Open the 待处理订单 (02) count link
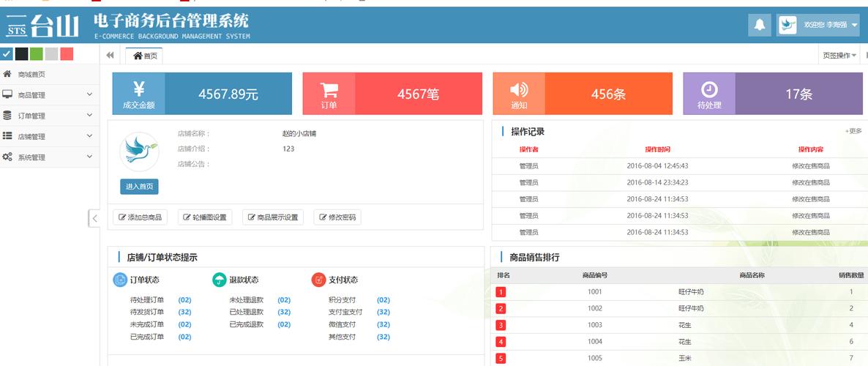The height and width of the screenshot is (366, 868). pos(185,300)
